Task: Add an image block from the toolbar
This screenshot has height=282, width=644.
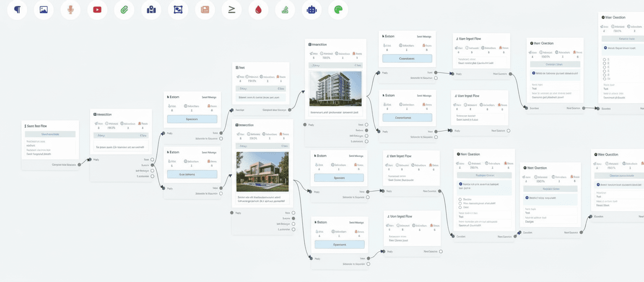Action: click(44, 10)
